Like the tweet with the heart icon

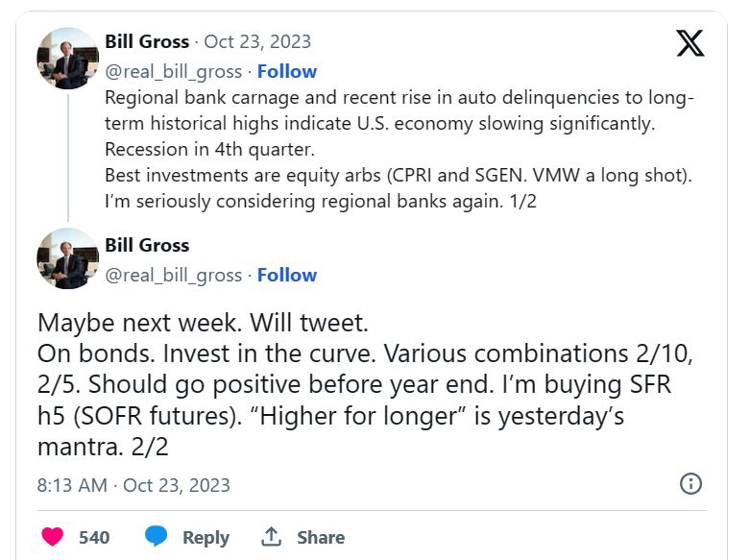click(52, 537)
